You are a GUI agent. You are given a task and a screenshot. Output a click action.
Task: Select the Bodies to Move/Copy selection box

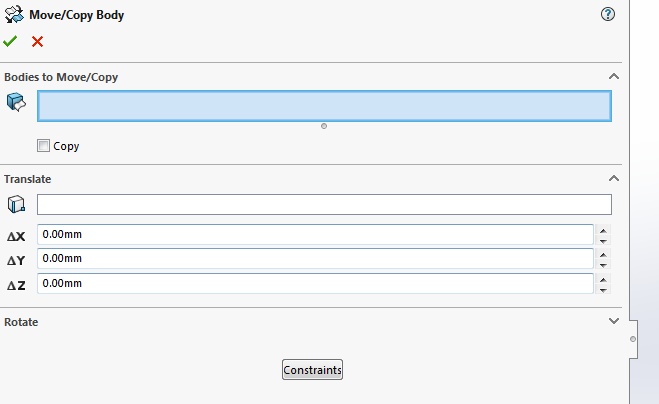point(324,106)
